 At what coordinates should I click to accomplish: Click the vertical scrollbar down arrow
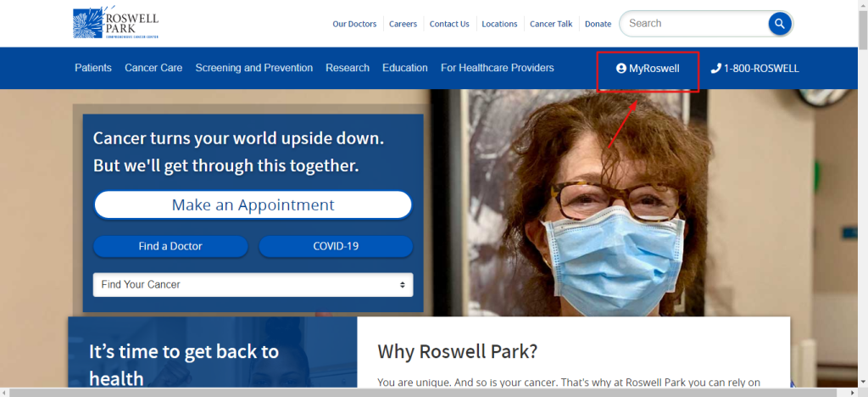[863, 383]
